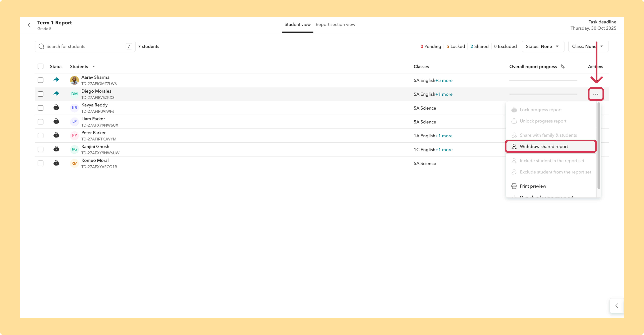Expand Peter Parker's +1 more classes
This screenshot has height=335, width=644.
point(444,136)
